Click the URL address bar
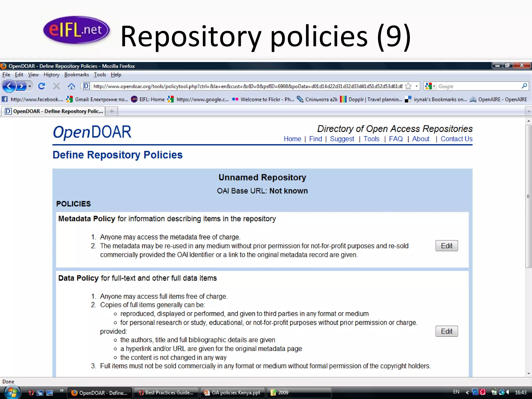The height and width of the screenshot is (399, 532). 248,86
